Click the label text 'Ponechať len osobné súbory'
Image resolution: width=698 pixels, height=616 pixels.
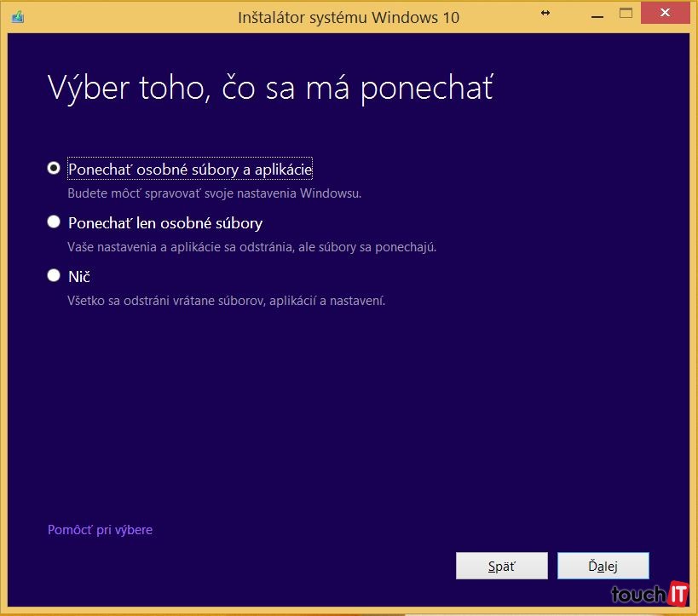165,223
